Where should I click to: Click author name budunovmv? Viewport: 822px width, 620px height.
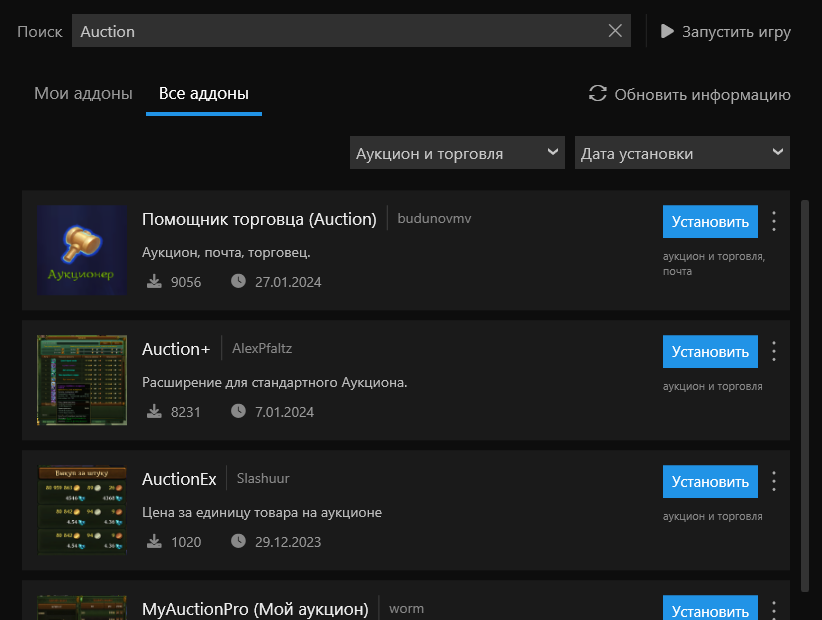tap(434, 219)
